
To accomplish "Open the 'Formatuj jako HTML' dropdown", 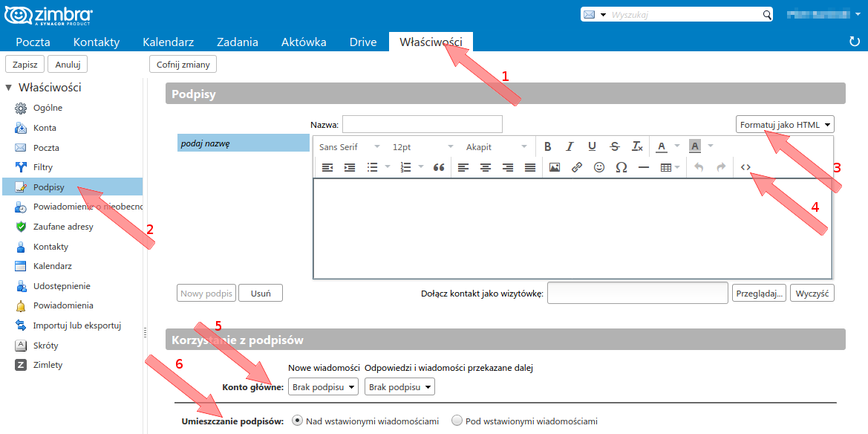I will coord(785,125).
